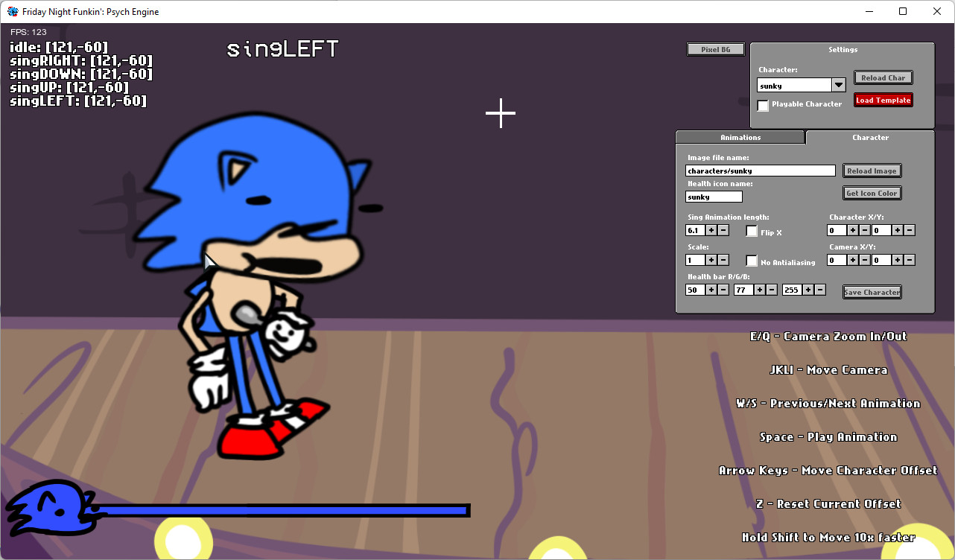Click the Reload Image button
Viewport: 955px width, 560px height.
pos(872,171)
